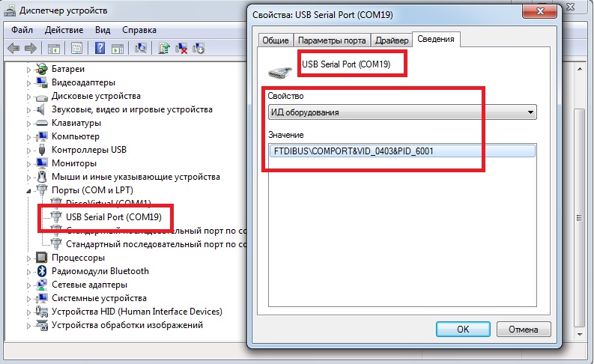Switch to the Параметры порта tab

coord(332,40)
